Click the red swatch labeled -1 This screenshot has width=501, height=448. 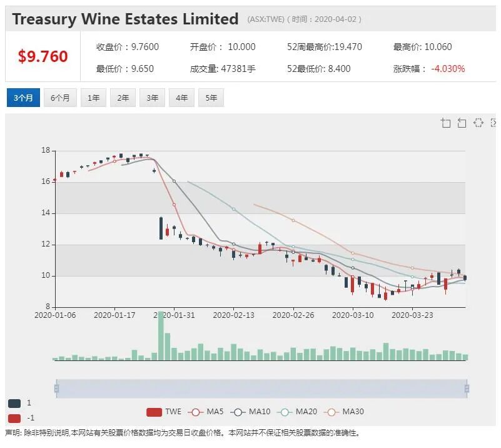click(x=14, y=419)
